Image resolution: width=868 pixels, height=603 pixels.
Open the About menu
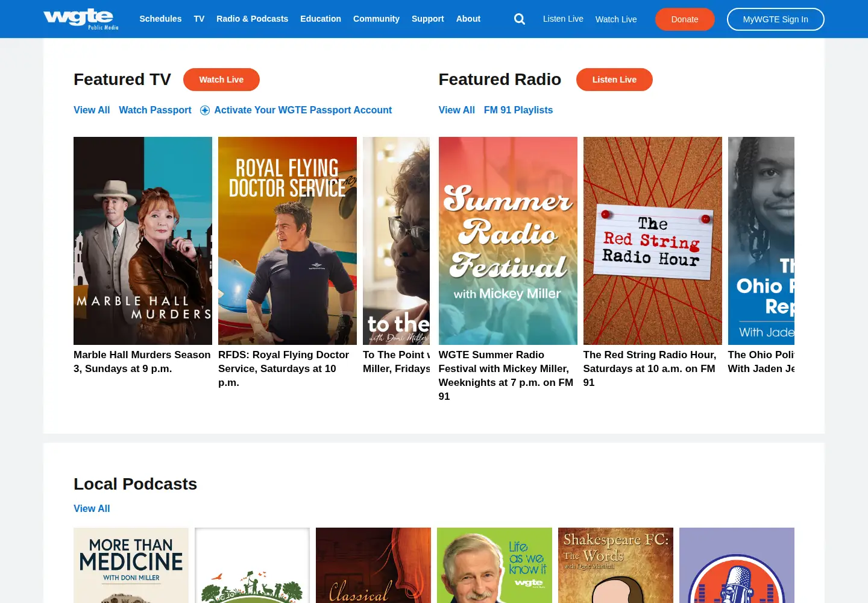tap(468, 19)
